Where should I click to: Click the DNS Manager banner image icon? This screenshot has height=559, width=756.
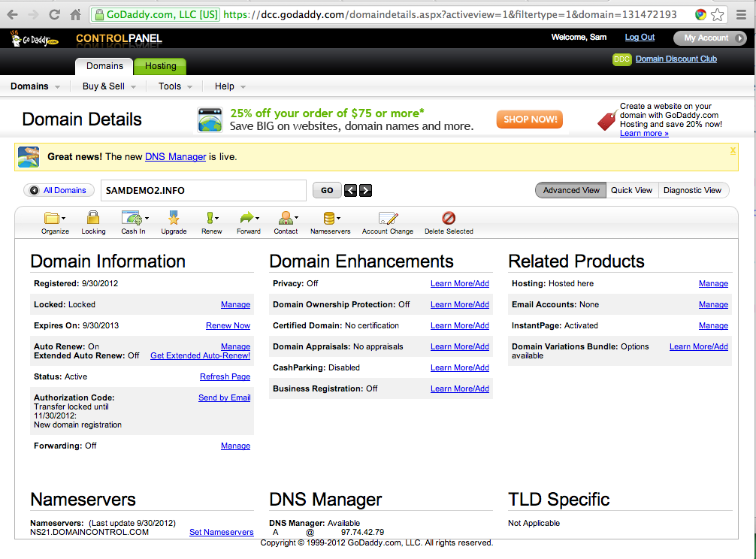tap(29, 156)
